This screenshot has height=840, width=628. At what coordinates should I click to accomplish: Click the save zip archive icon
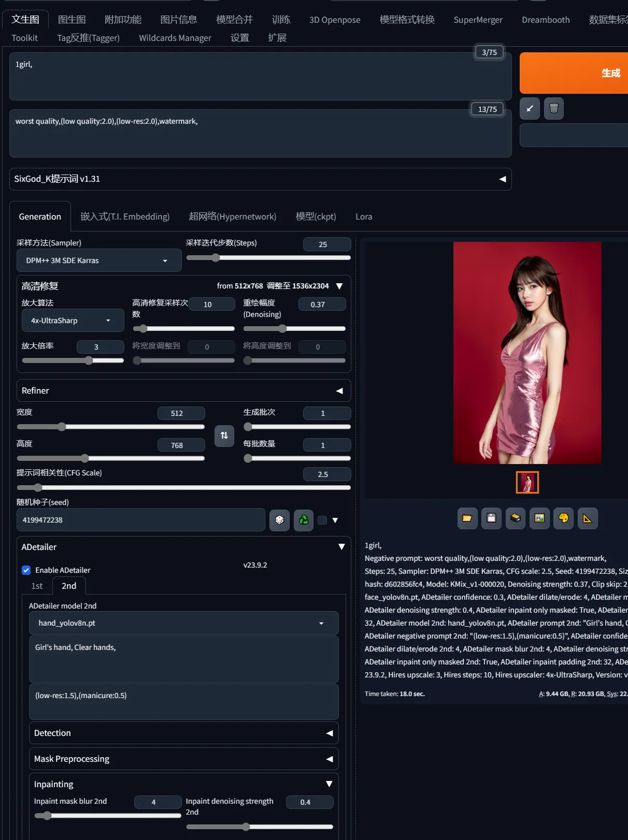click(515, 518)
